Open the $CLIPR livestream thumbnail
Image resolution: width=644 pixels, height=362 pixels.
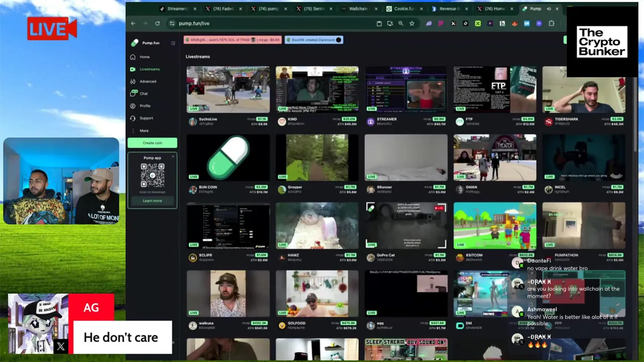228,226
